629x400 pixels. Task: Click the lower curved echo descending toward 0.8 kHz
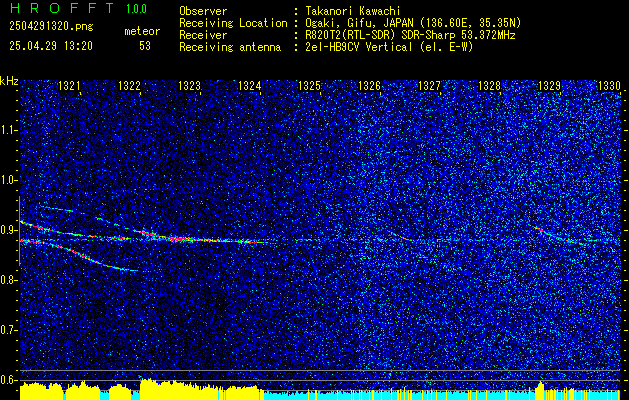tap(80, 255)
